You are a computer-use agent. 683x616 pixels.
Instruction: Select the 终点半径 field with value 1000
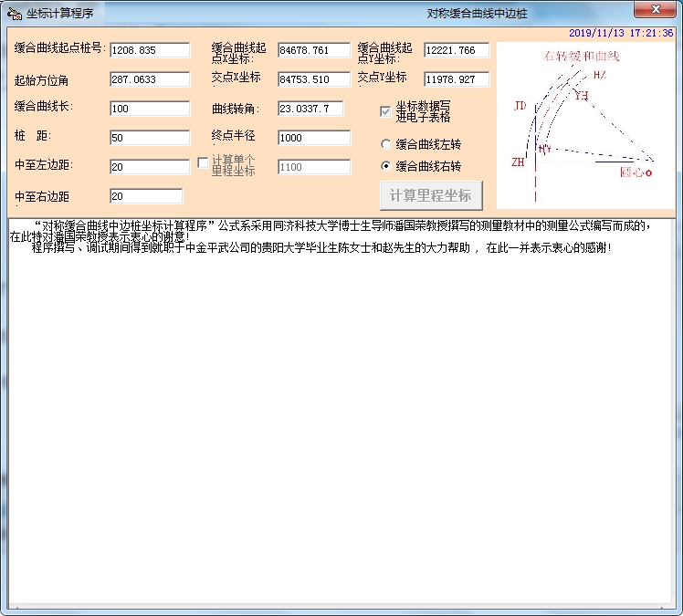click(314, 138)
